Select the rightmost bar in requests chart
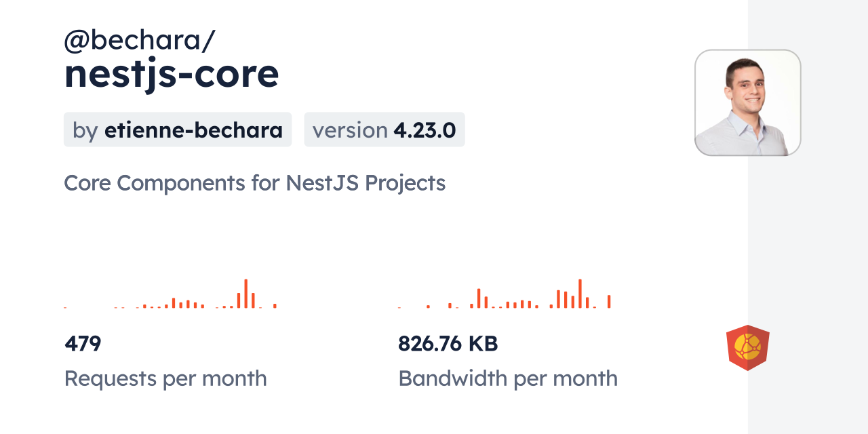This screenshot has width=868, height=434. tap(275, 306)
